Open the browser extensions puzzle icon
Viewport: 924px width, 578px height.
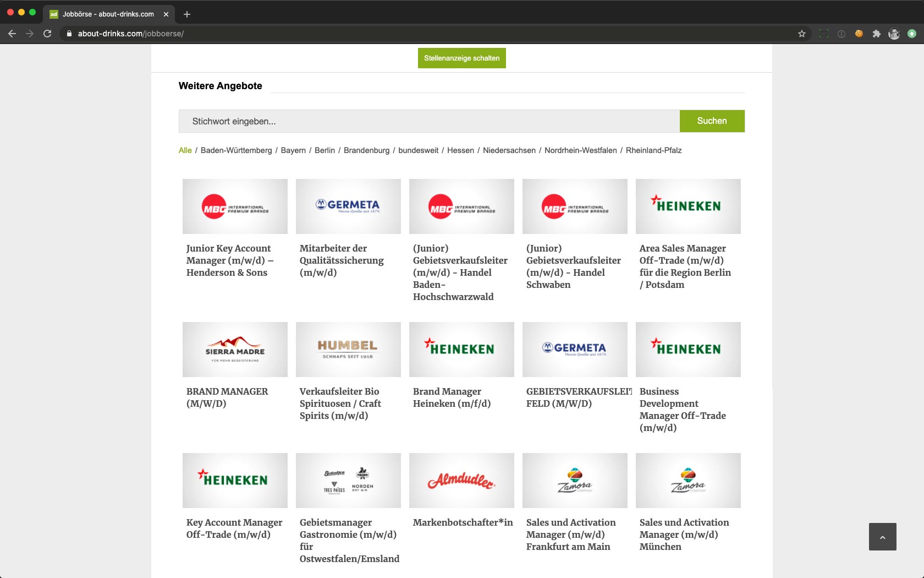pyautogui.click(x=877, y=34)
